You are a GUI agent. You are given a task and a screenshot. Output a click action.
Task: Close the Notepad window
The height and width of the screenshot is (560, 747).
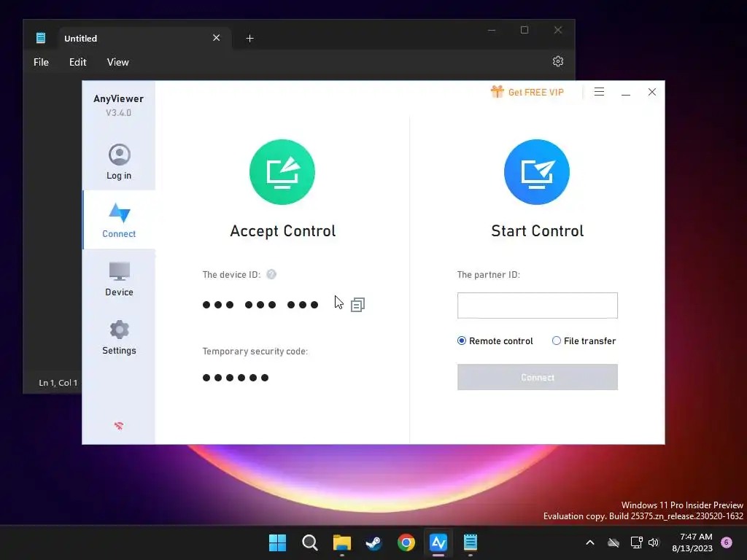coord(558,30)
